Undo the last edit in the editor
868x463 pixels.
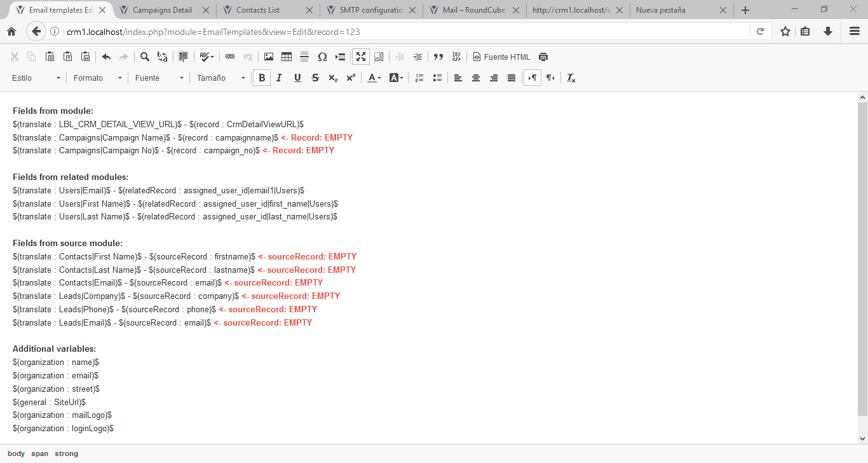106,57
